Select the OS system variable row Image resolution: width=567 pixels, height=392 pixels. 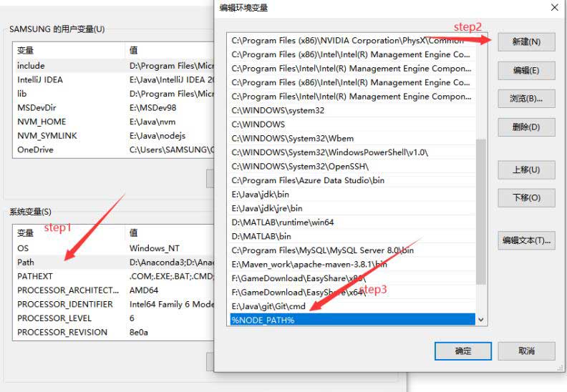114,248
